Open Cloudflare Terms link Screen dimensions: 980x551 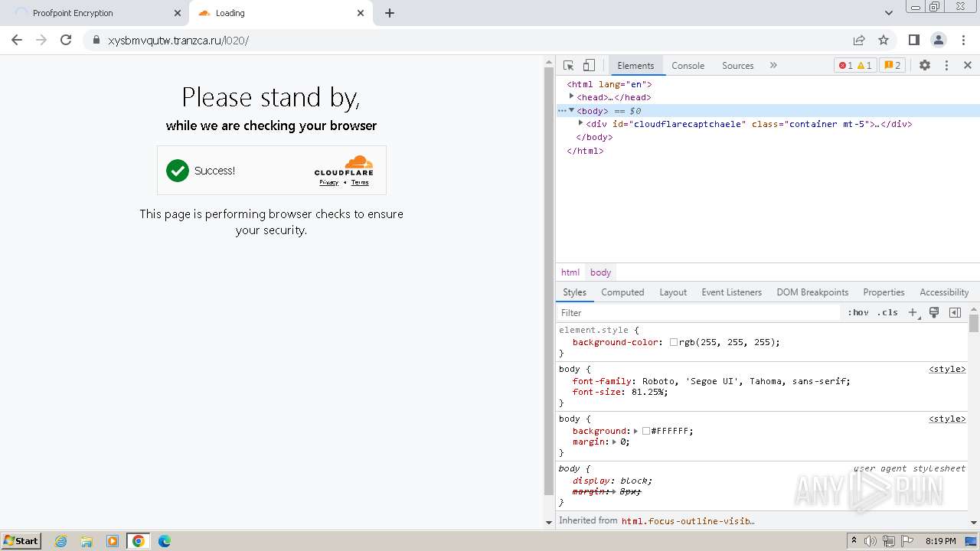[x=360, y=182]
